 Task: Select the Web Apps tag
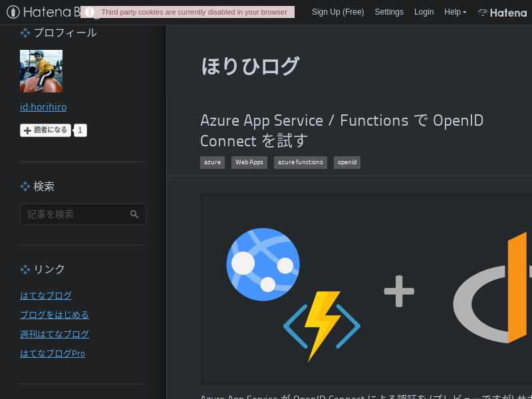pos(249,162)
